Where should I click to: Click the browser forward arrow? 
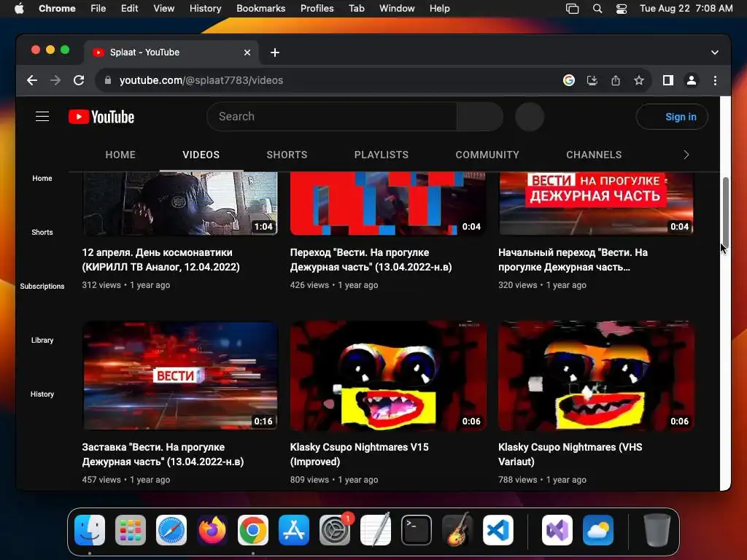pos(55,80)
